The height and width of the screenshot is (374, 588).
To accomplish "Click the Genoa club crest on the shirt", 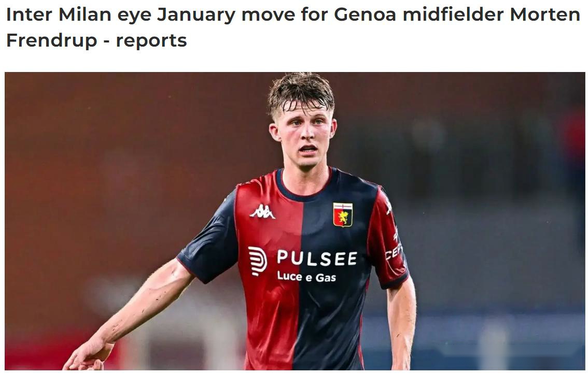I will pyautogui.click(x=343, y=215).
